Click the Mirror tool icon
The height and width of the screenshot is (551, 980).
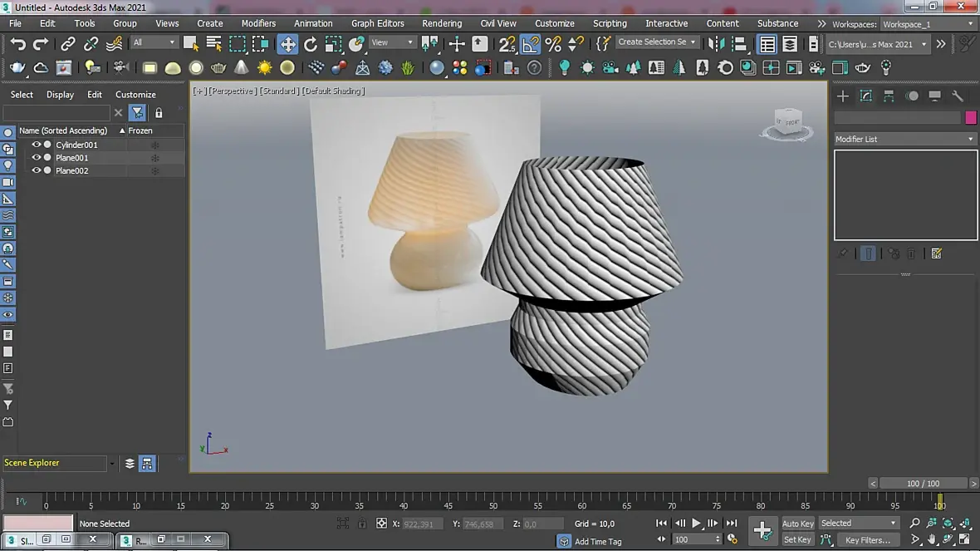point(716,44)
